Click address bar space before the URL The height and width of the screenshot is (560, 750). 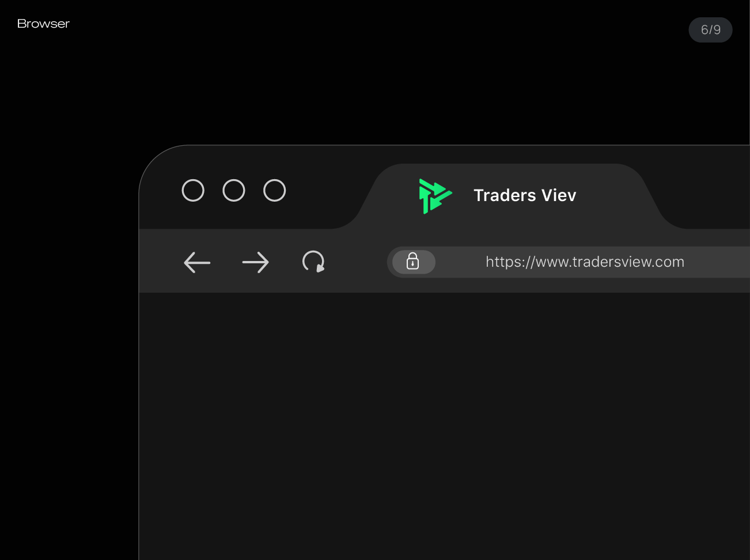460,262
